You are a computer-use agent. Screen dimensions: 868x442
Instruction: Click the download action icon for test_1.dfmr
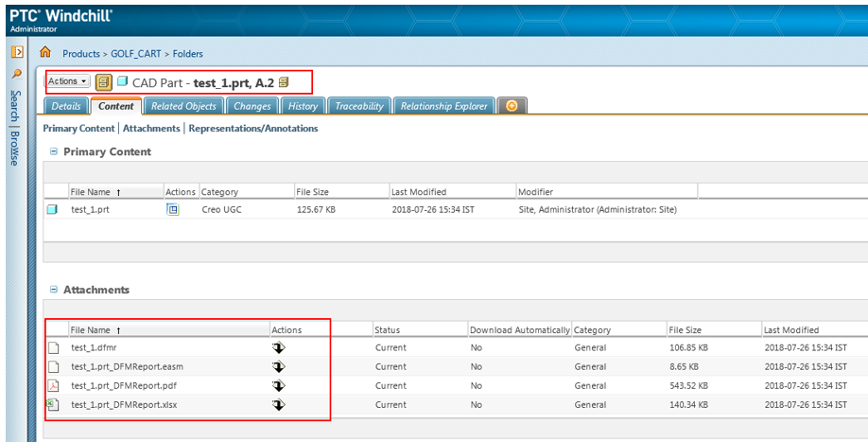tap(278, 348)
